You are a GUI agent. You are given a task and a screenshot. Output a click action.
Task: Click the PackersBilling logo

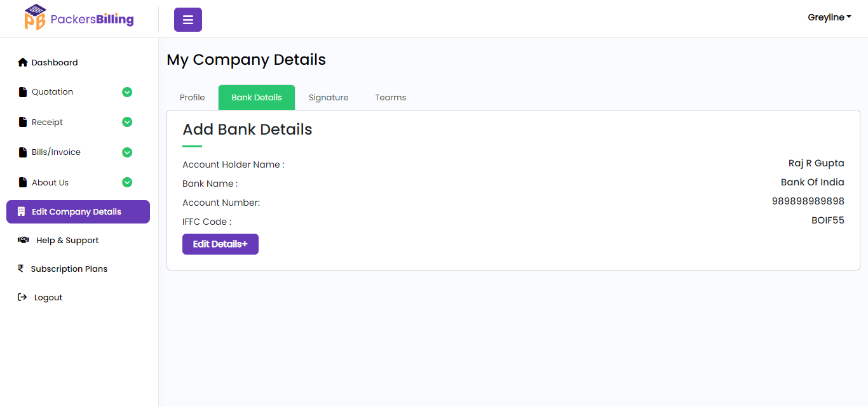[x=79, y=18]
